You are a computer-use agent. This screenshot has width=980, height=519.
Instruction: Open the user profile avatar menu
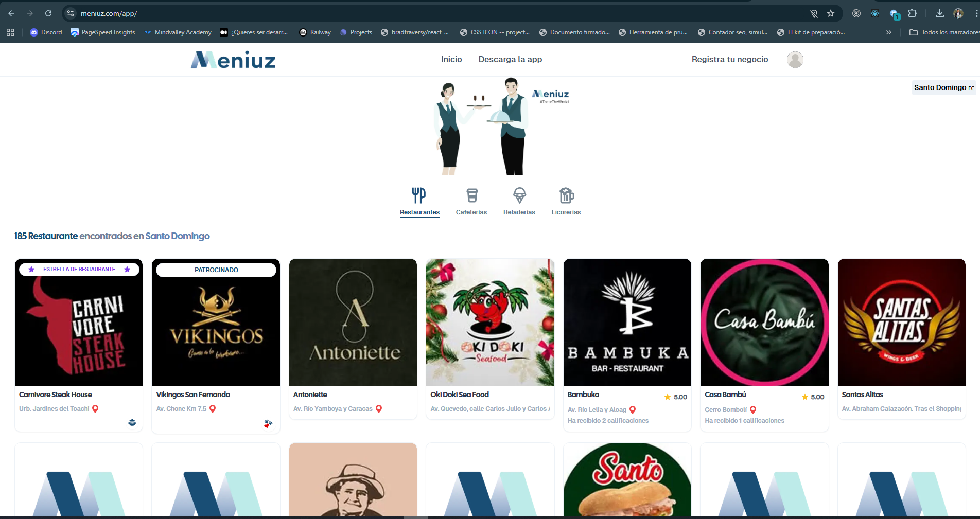(795, 60)
